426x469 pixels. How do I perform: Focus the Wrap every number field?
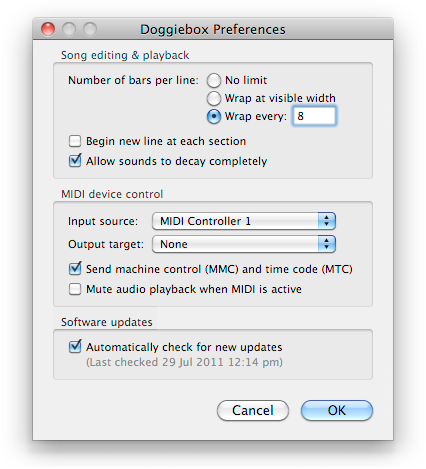coord(314,116)
